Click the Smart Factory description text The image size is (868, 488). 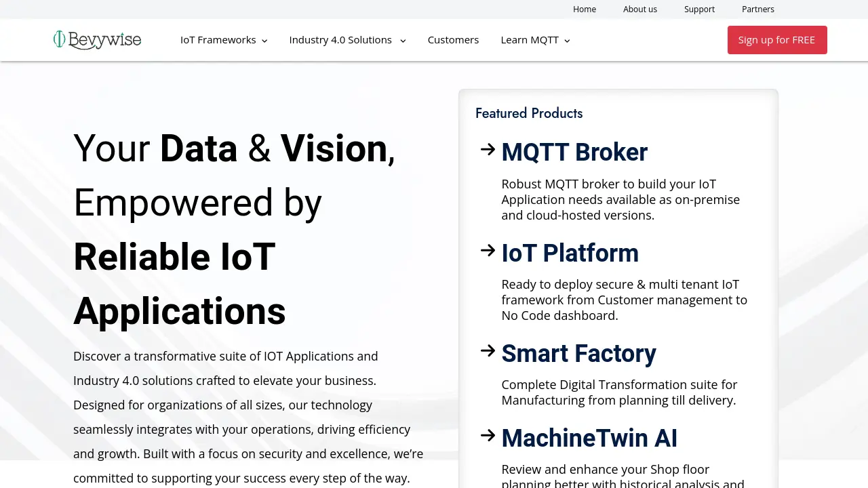pos(619,392)
